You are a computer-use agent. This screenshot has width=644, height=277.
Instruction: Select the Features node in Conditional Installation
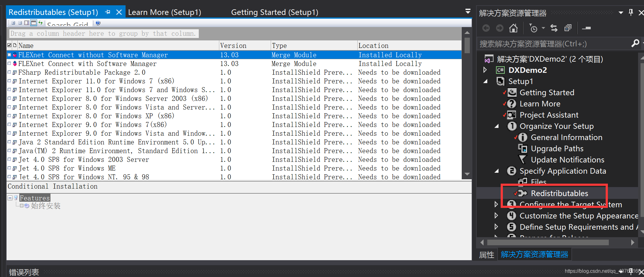tap(35, 198)
